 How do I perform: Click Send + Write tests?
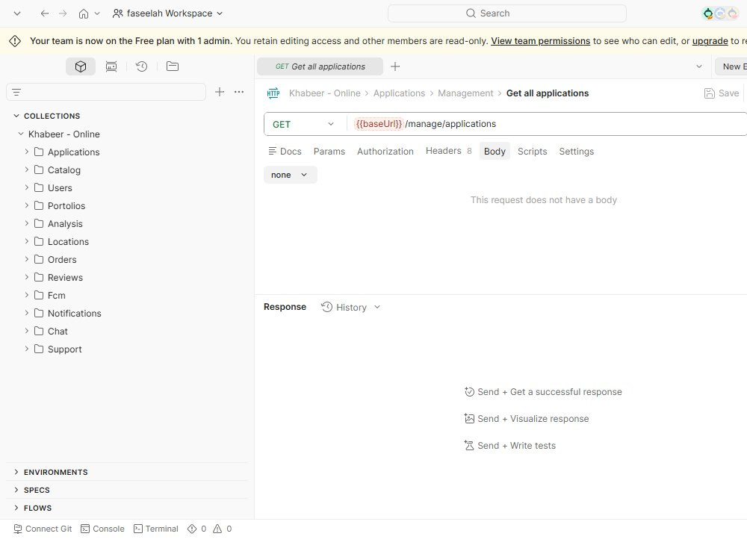(509, 446)
